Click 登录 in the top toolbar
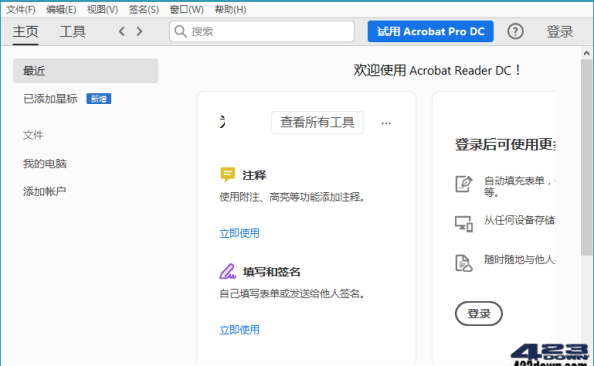Screen dimensions: 594x366 click(560, 32)
